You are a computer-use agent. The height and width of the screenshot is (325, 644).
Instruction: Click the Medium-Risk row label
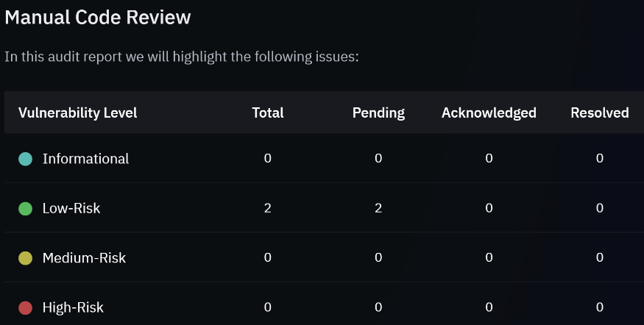[x=84, y=258]
